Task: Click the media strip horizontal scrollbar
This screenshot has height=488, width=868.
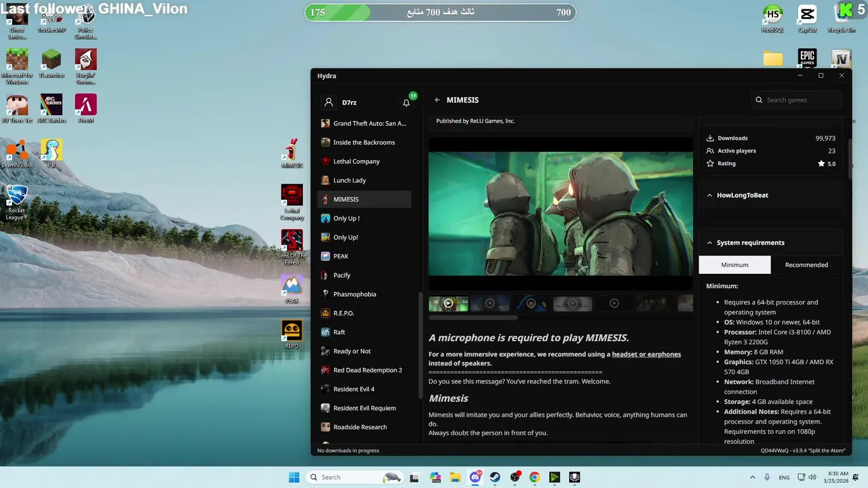Action: (x=473, y=317)
